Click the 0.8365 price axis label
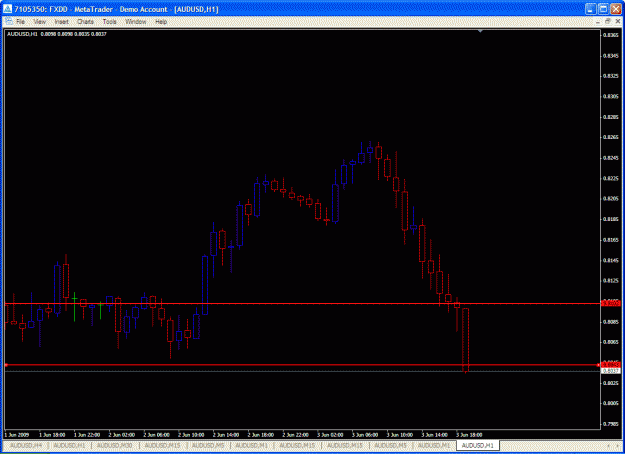Screen dimensions: 625x454 [x=610, y=35]
